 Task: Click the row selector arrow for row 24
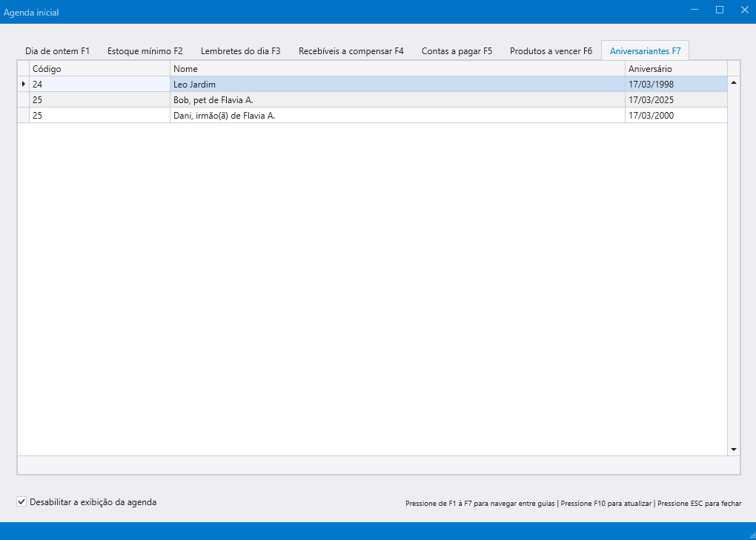pyautogui.click(x=23, y=85)
